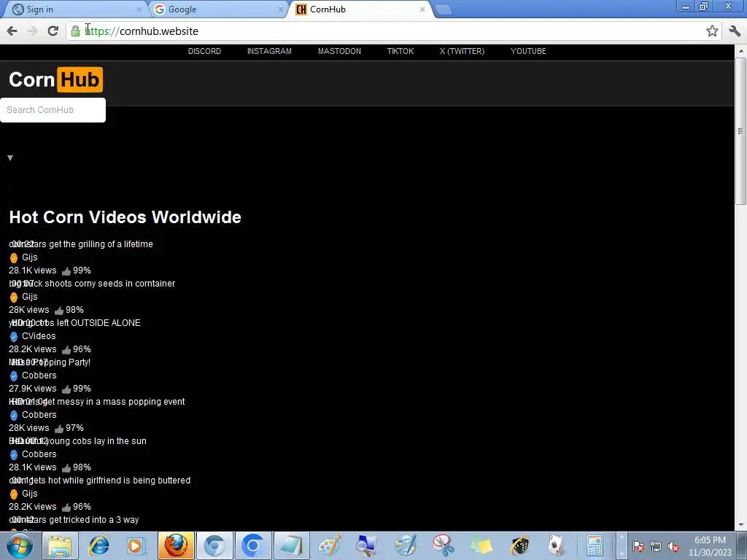Open the X (TWITTER) link
Screen dimensions: 747x560
coord(462,51)
